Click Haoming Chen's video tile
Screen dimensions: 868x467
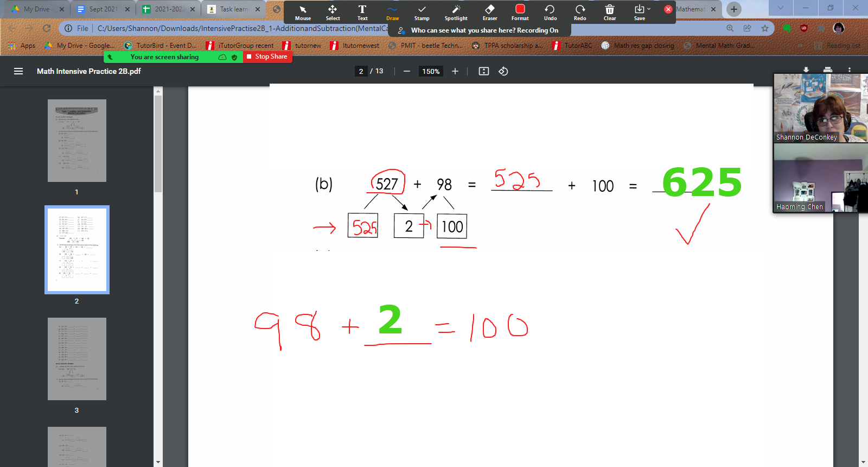(820, 178)
